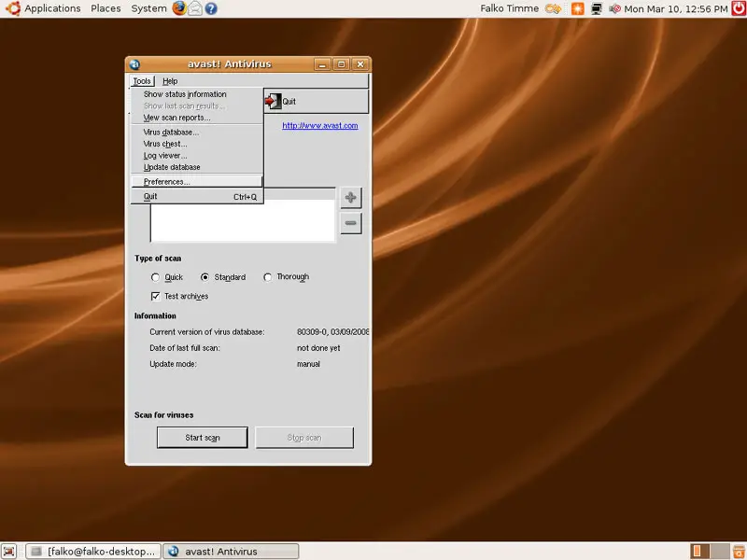Click the Show Desktop icon in bottom panel
This screenshot has width=747, height=560.
click(9, 551)
